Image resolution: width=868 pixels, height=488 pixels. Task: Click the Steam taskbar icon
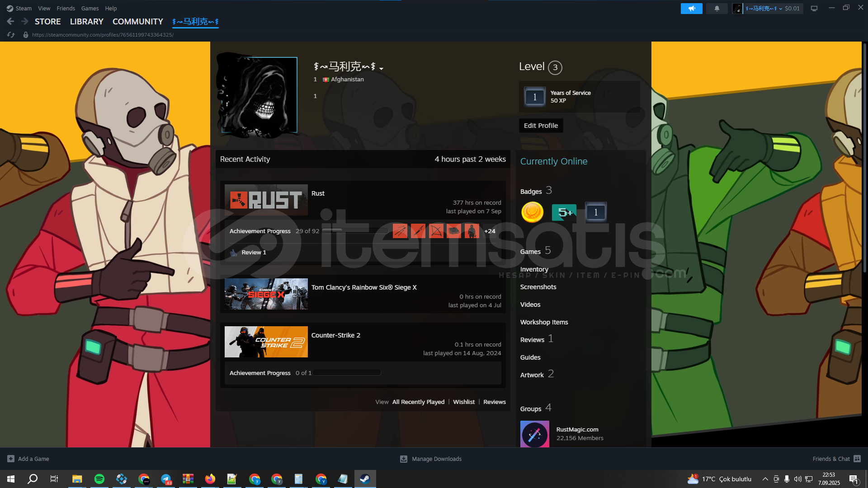click(365, 479)
